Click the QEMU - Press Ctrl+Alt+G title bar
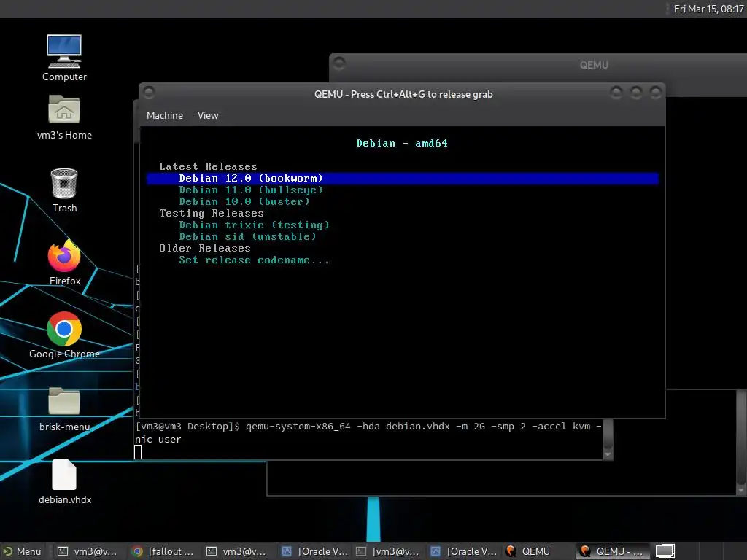 click(403, 94)
